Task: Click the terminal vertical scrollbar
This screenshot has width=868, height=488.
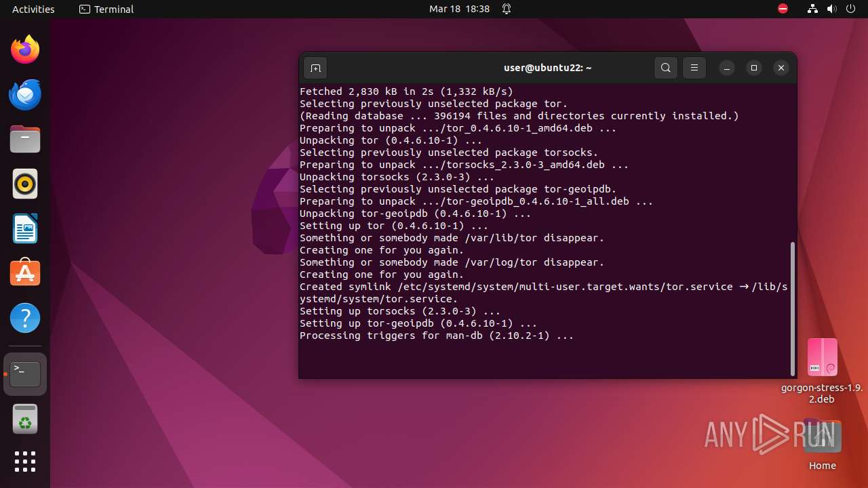Action: coord(792,308)
